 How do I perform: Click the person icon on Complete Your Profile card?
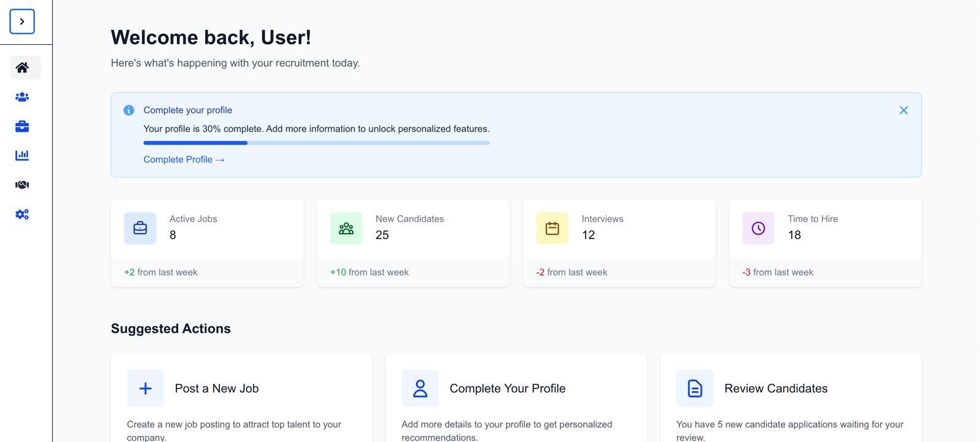click(x=420, y=388)
